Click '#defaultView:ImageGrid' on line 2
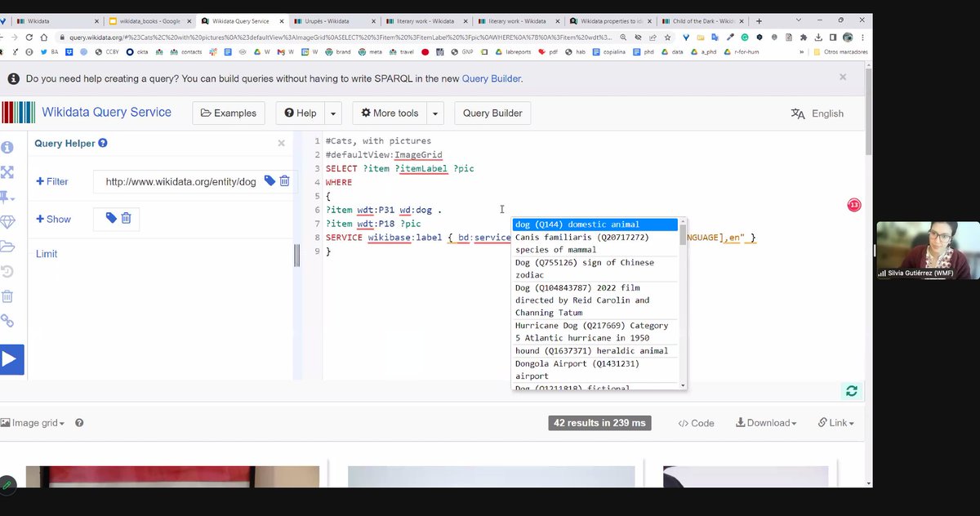The image size is (980, 516). click(x=383, y=155)
